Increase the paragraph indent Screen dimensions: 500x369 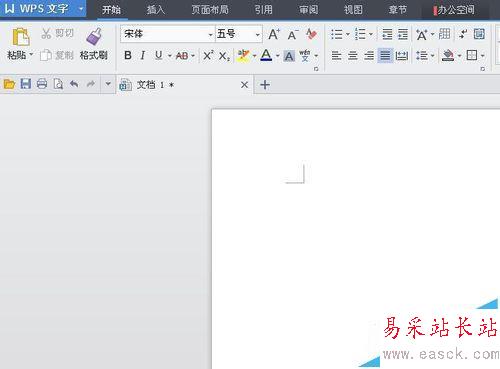pyautogui.click(x=403, y=34)
